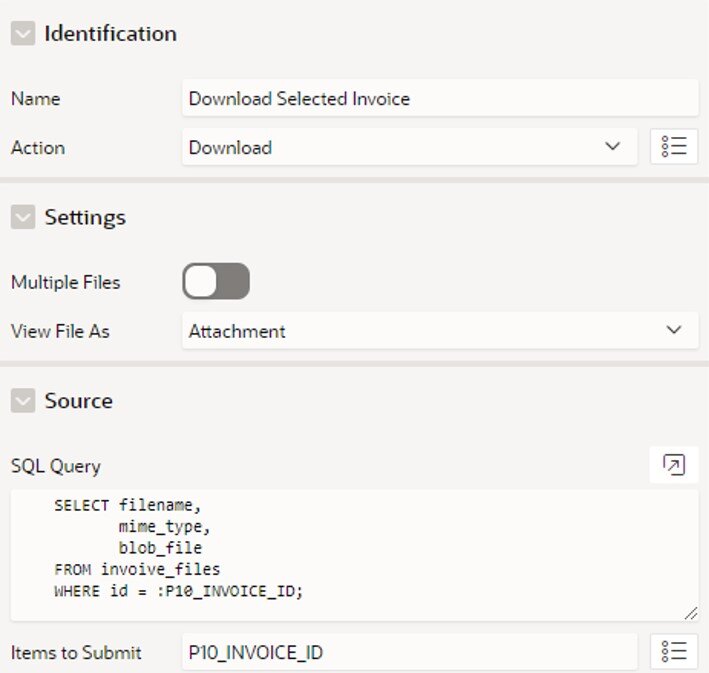Click the SQL textarea corner resize grip
Screen dimensions: 709x673
[691, 613]
